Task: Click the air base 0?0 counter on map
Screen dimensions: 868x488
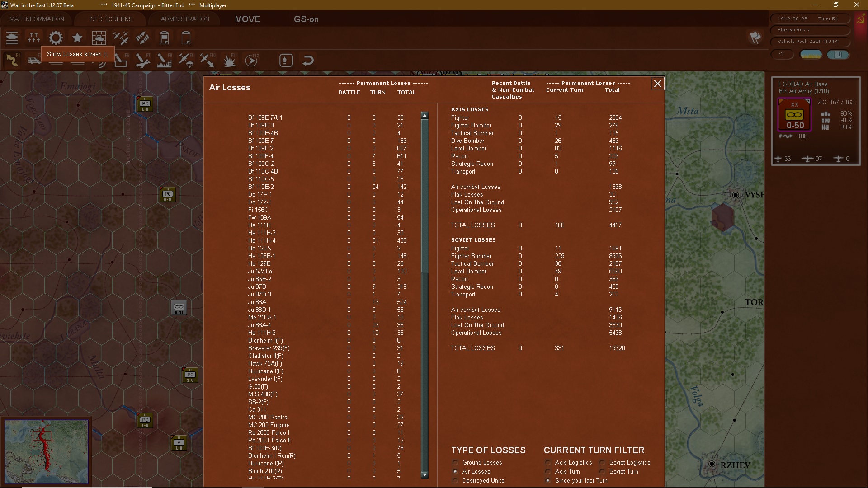Action: 179,308
